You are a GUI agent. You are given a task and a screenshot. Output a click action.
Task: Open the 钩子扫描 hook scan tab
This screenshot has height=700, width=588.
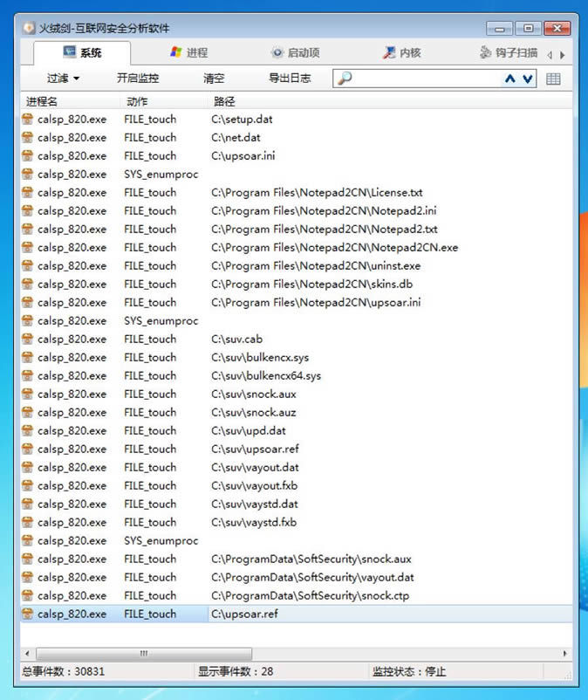[509, 53]
